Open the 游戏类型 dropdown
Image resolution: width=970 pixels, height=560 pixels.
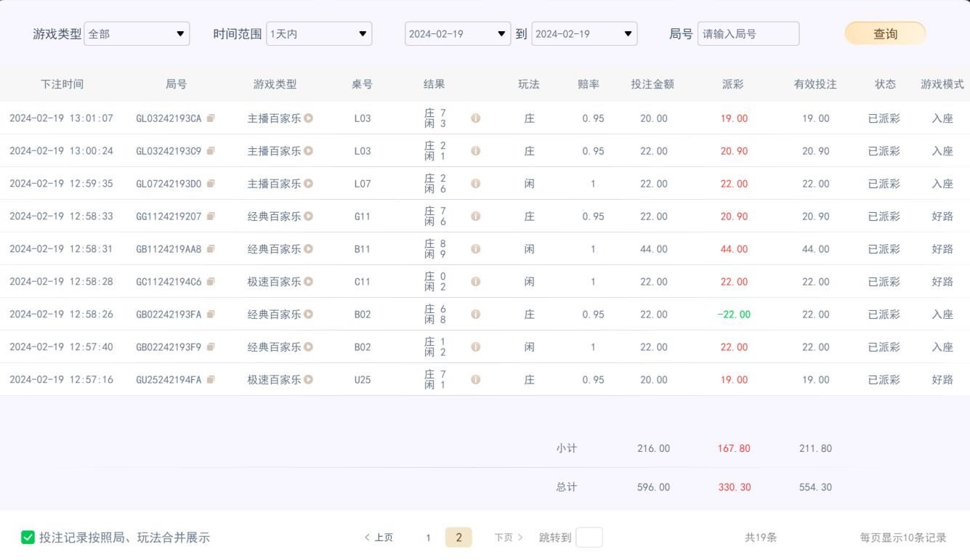[x=137, y=34]
